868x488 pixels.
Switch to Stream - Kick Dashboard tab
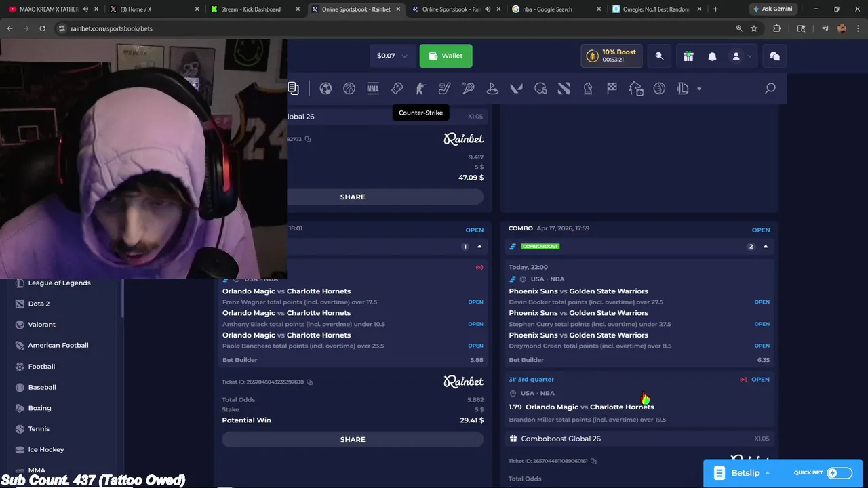(x=250, y=9)
